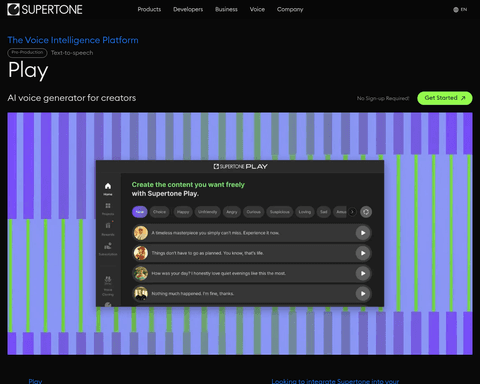Open the Developers menu
The image size is (480, 384).
[188, 9]
